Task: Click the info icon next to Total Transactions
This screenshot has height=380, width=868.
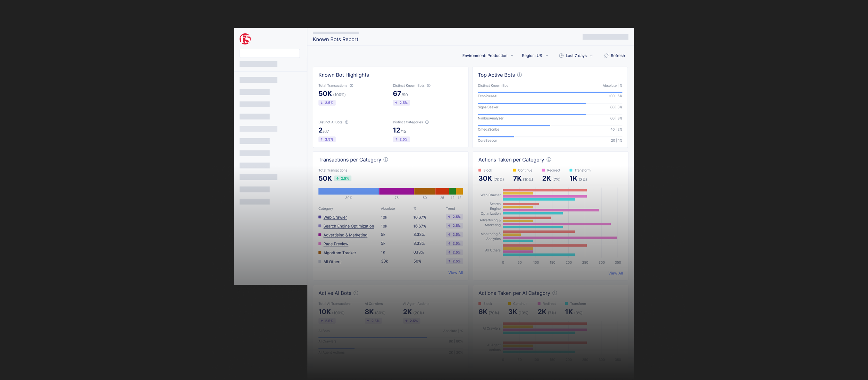Action: (351, 85)
